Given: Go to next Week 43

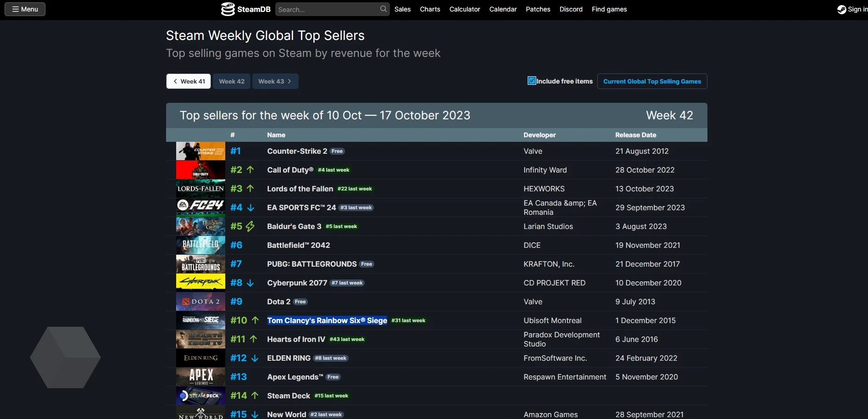Looking at the screenshot, I should pyautogui.click(x=275, y=81).
